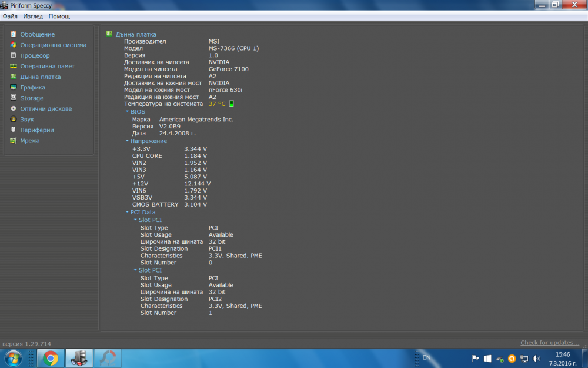The image size is (588, 368).
Task: Click the network connection tray icon
Action: pos(524,359)
